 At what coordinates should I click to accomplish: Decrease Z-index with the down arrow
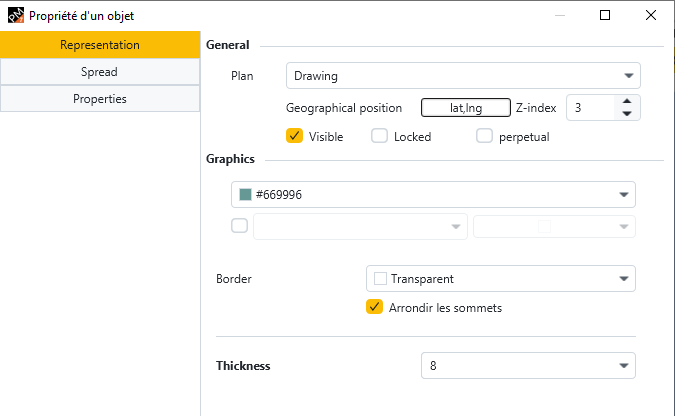pyautogui.click(x=627, y=114)
